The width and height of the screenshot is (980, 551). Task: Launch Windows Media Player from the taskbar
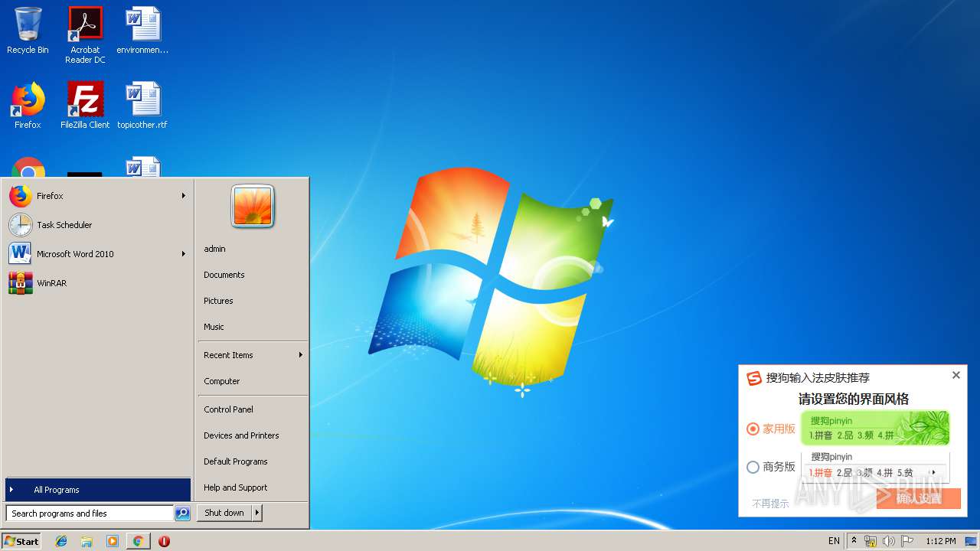pyautogui.click(x=113, y=541)
